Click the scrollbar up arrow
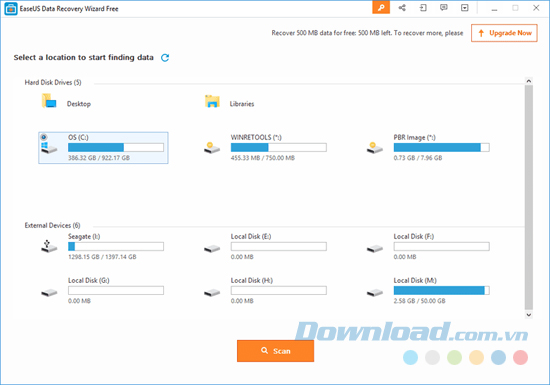The height and width of the screenshot is (385, 550). [x=529, y=81]
